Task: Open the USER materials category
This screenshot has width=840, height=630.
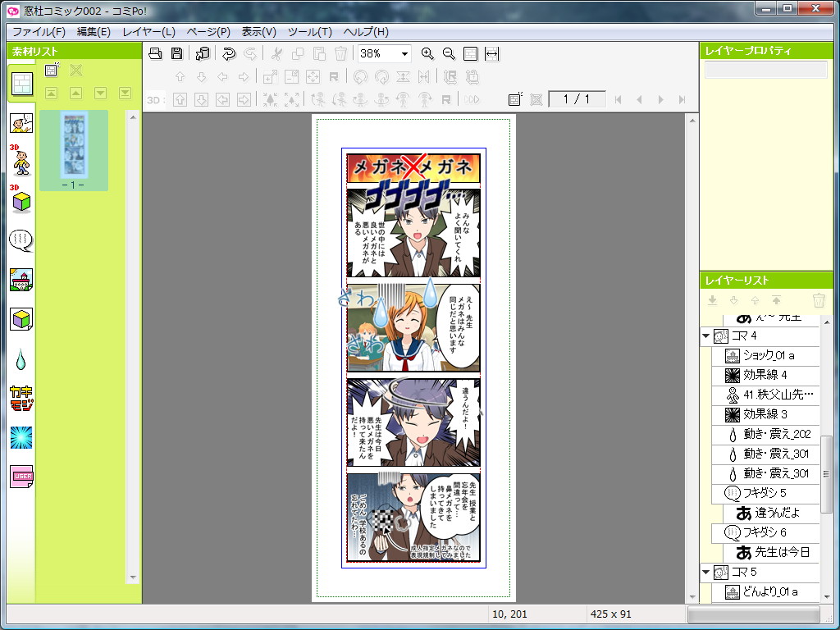Action: point(21,477)
